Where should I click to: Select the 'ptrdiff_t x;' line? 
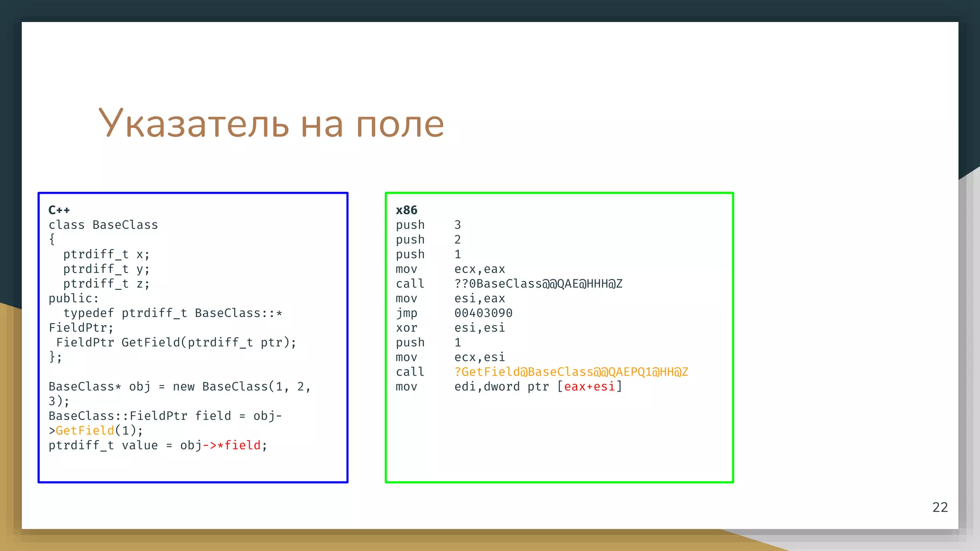click(106, 254)
